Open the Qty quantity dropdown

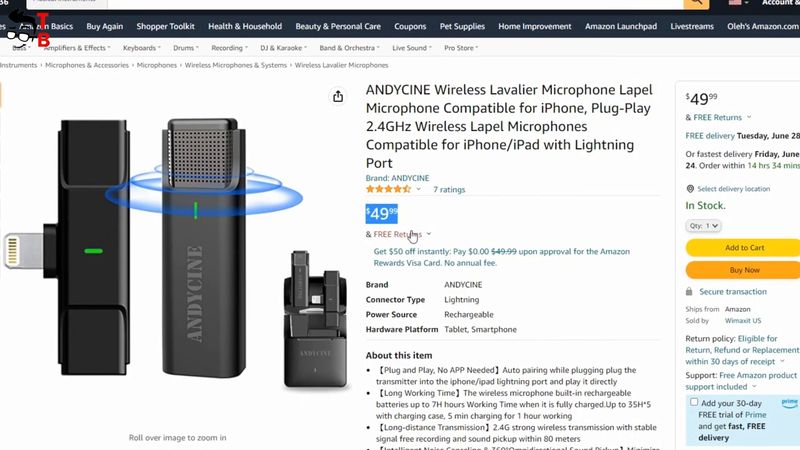pyautogui.click(x=703, y=226)
